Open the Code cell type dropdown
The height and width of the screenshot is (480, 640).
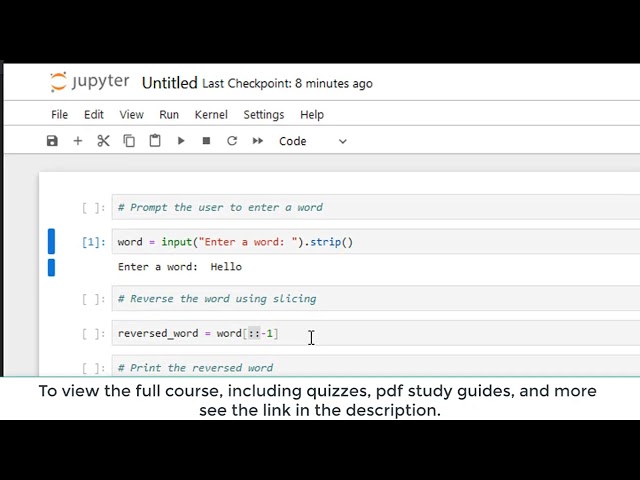(313, 141)
